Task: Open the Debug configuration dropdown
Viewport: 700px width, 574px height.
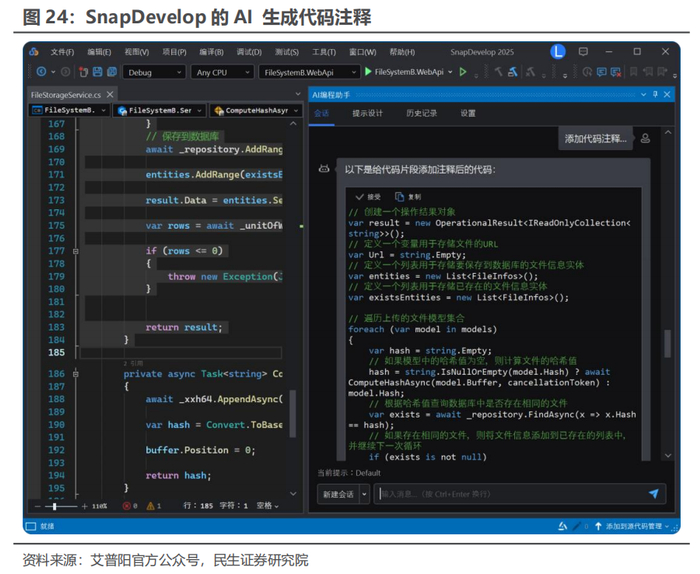Action: [153, 72]
